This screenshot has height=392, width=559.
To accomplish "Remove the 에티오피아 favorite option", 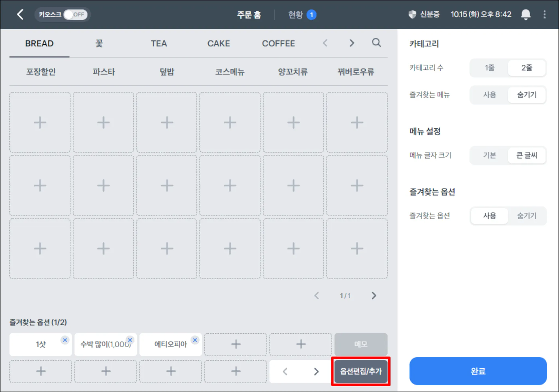I will tap(195, 340).
